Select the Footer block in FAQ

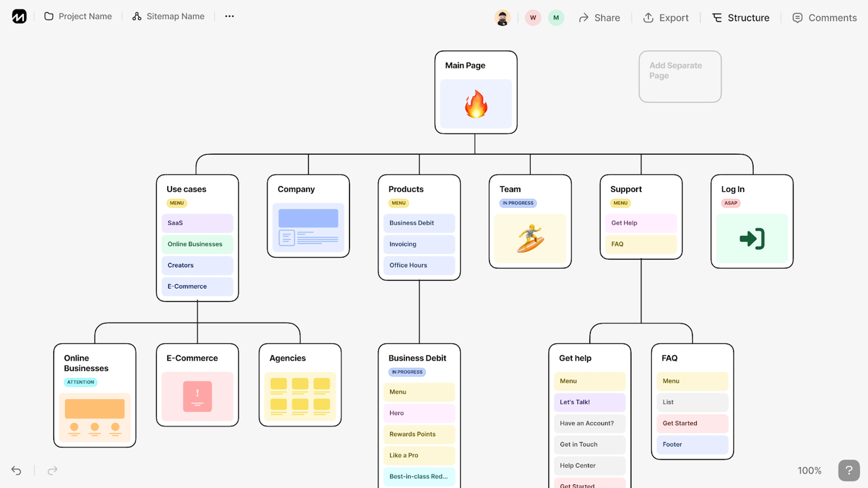(692, 445)
